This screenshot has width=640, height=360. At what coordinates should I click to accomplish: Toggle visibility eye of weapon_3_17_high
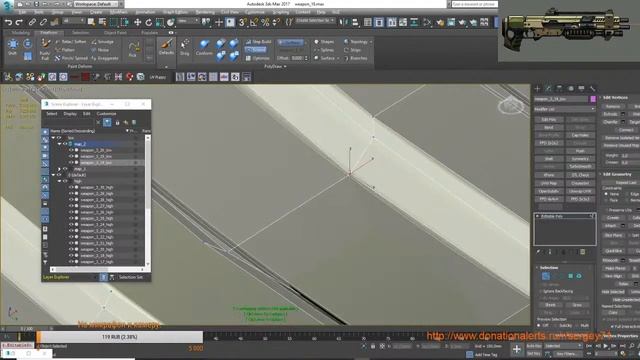click(x=71, y=262)
